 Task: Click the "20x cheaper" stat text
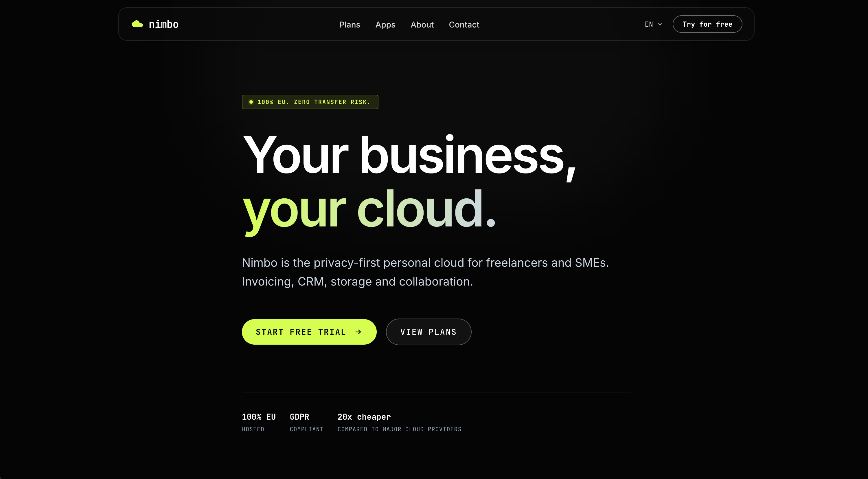point(364,417)
